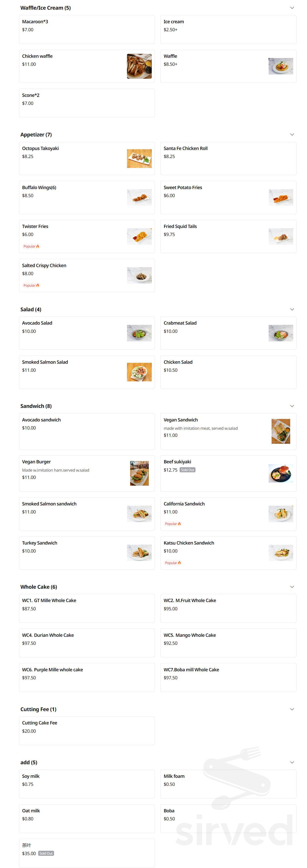Collapse the Appetizer section
Image resolution: width=307 pixels, height=868 pixels.
(x=292, y=134)
